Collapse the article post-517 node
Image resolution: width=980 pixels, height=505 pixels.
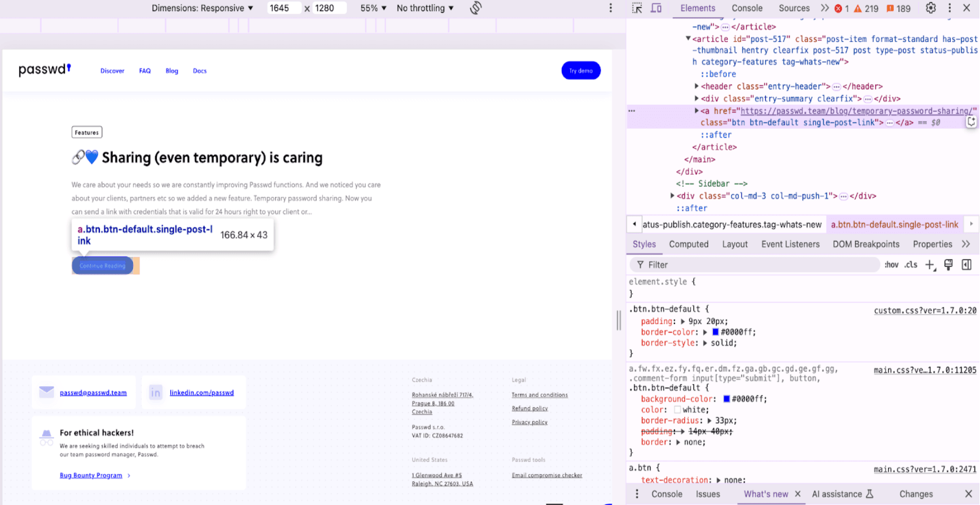(x=688, y=39)
